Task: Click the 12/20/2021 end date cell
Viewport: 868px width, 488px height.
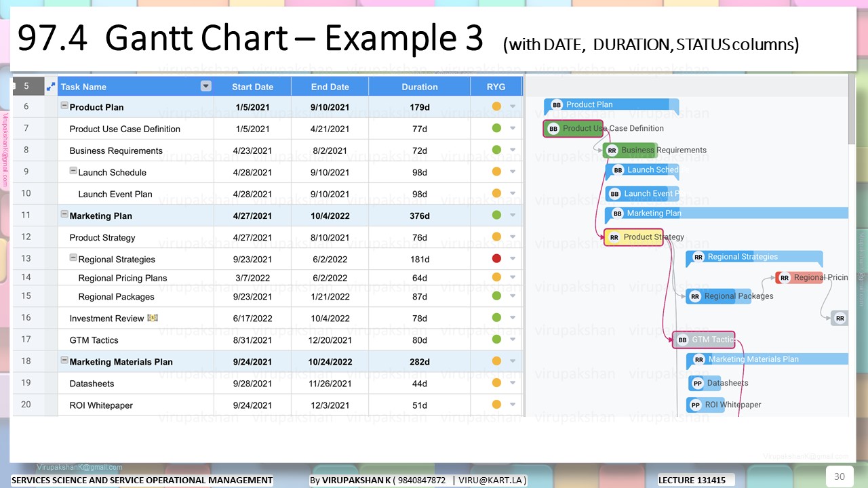Action: 330,340
